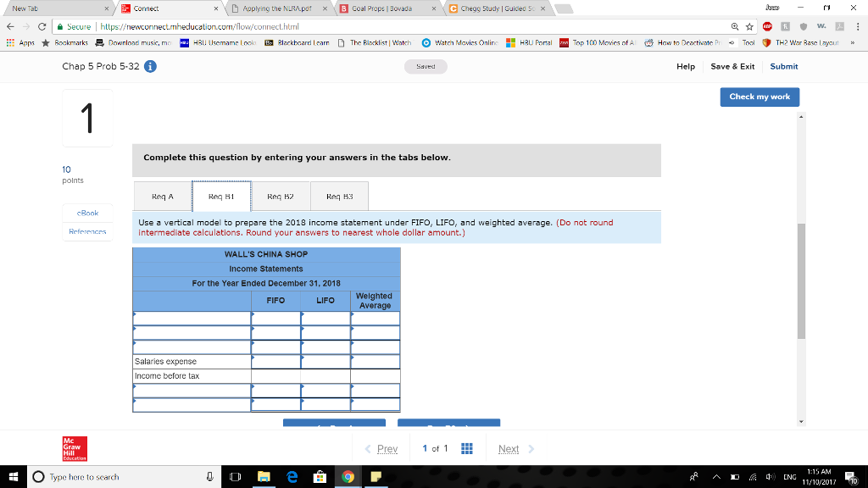The height and width of the screenshot is (488, 868).
Task: Open the last row label dropdown in table
Action: (x=192, y=405)
